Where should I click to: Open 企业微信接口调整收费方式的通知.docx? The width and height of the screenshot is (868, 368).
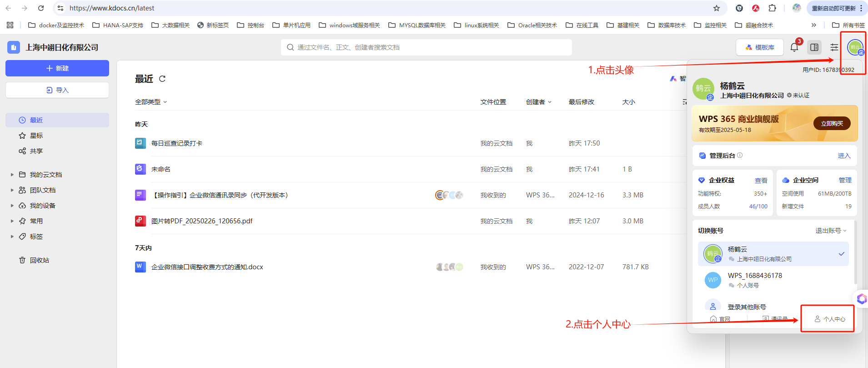[x=207, y=267]
